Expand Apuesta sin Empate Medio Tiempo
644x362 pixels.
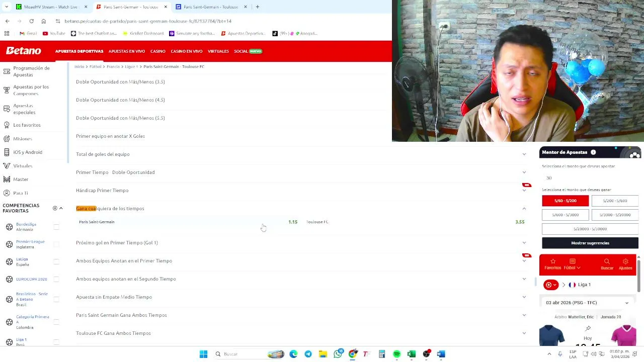coord(524,297)
